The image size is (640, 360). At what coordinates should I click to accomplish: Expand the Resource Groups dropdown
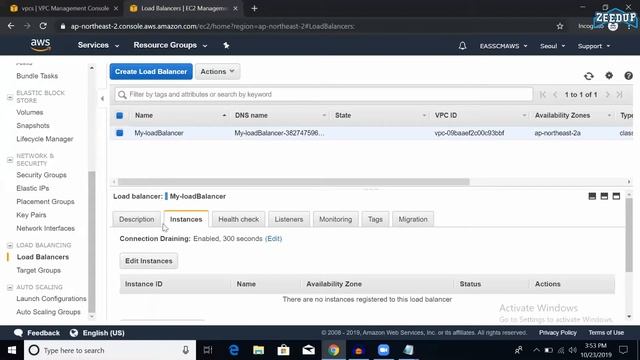pos(170,45)
